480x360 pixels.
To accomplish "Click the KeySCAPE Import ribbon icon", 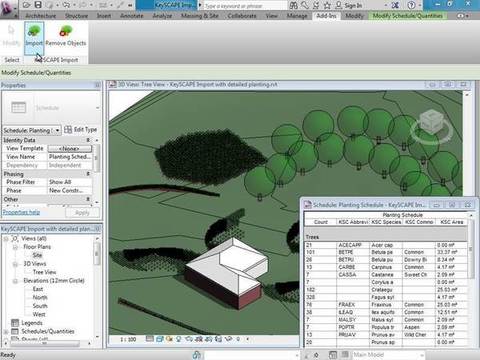I will [34, 37].
